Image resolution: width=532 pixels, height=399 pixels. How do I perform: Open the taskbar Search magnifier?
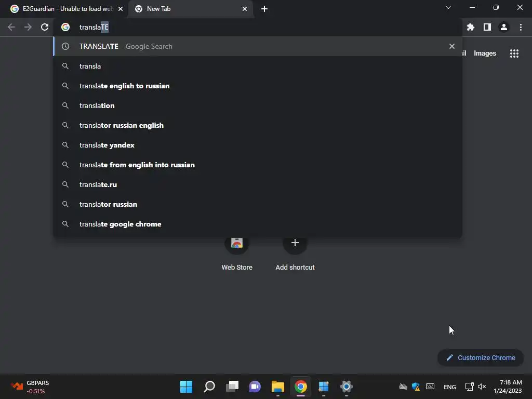pos(209,387)
